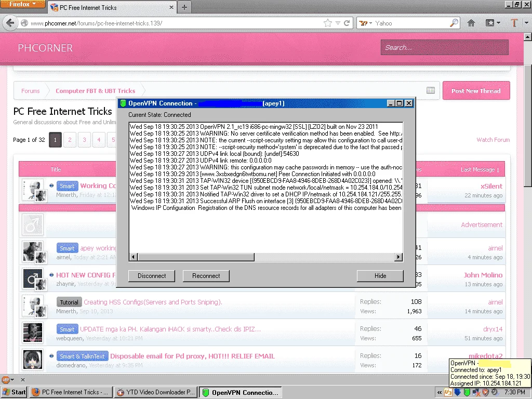Go to Computer FBT & UBT Tricks breadcrumb
532x399 pixels.
click(x=96, y=91)
